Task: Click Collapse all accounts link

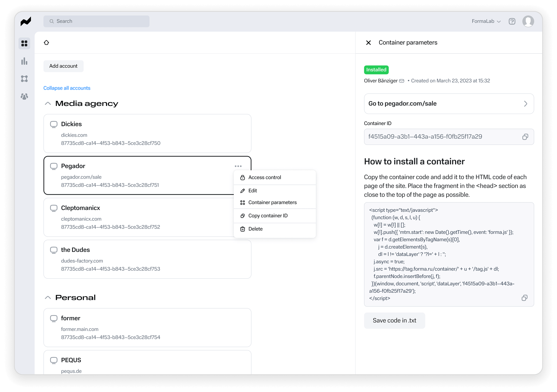Action: click(67, 88)
